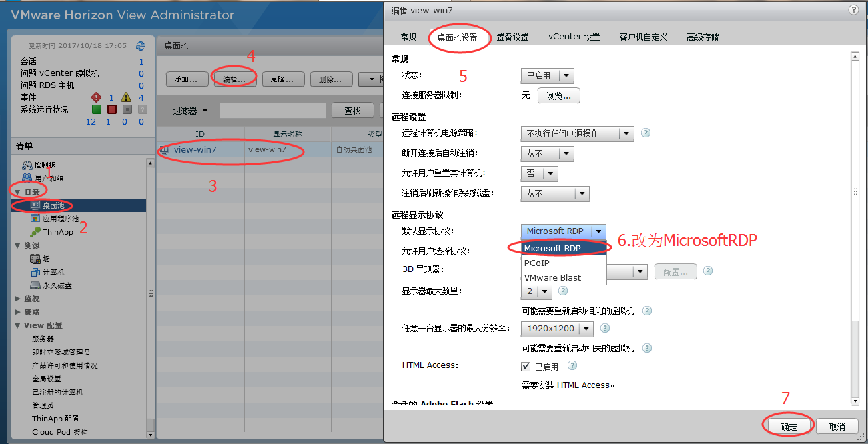Click the green system health square
Viewport: 868px width, 444px height.
tap(96, 109)
